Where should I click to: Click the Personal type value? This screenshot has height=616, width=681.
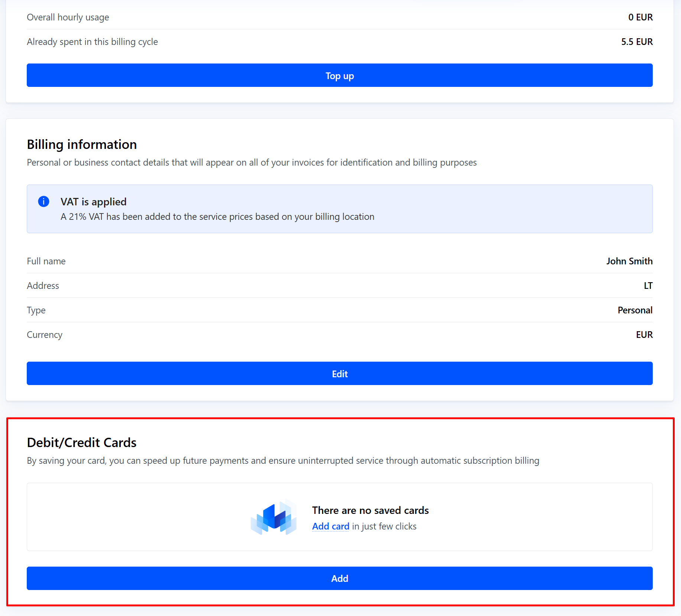tap(635, 310)
